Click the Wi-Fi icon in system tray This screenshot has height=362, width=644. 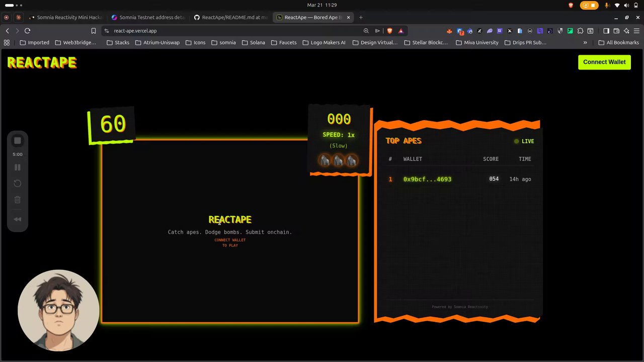(617, 5)
